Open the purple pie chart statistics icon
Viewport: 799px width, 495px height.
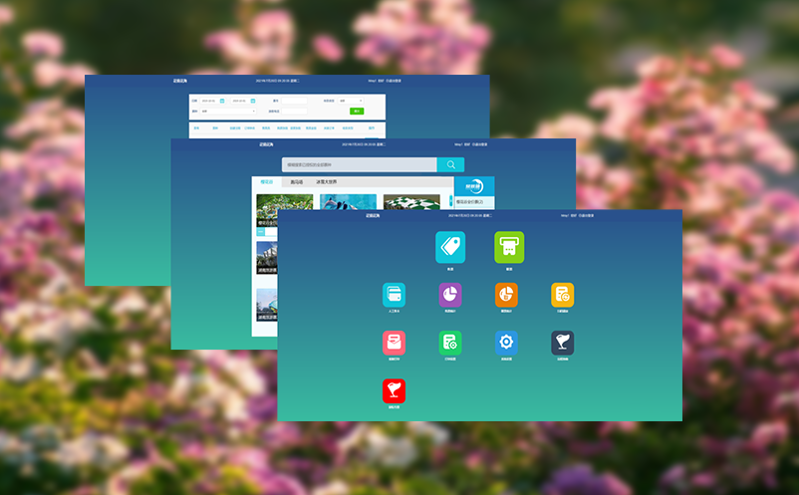point(450,294)
